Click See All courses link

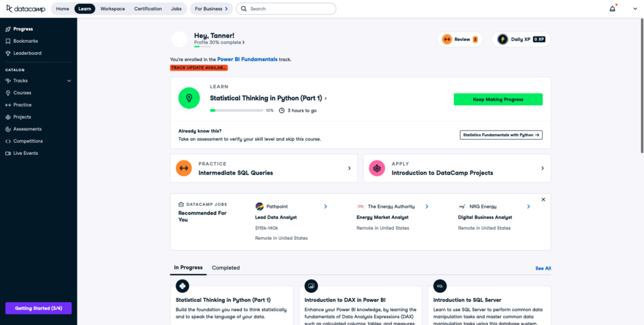(x=543, y=268)
